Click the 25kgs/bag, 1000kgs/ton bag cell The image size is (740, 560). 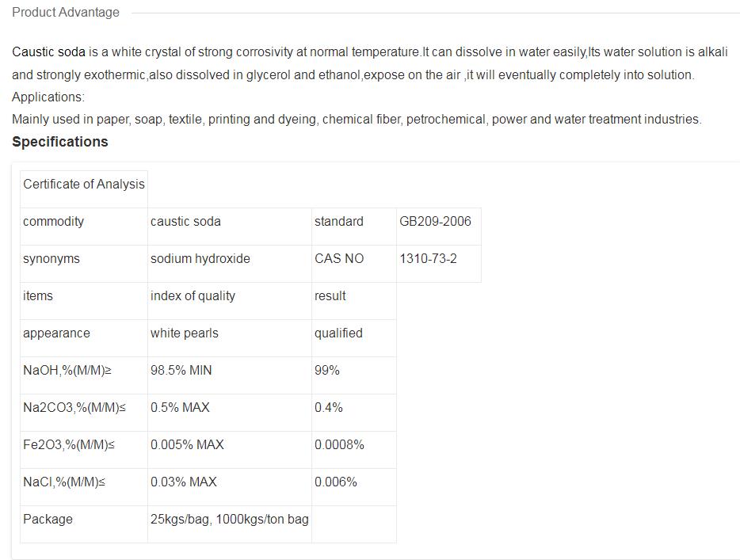[x=229, y=520]
